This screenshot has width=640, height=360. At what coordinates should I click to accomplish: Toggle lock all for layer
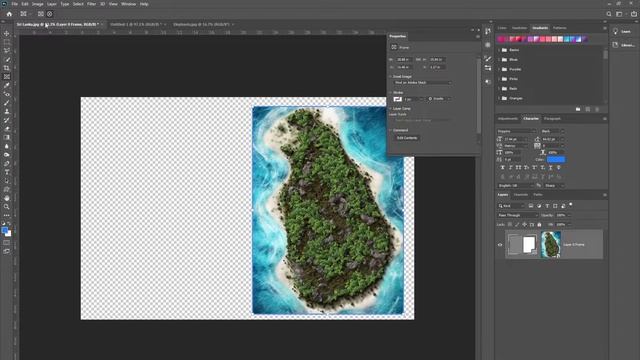click(539, 224)
